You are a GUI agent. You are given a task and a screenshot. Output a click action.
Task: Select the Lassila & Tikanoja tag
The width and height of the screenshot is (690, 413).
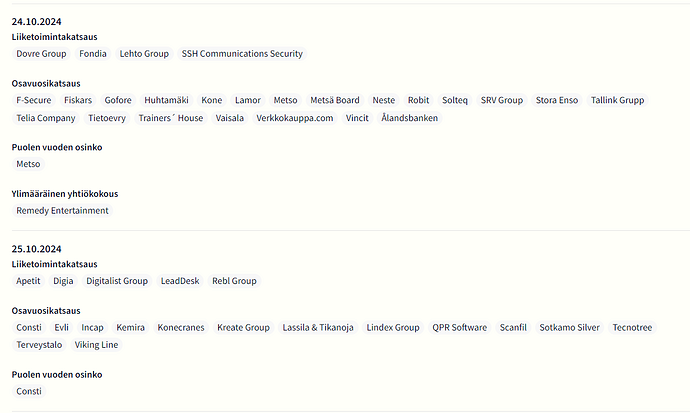[318, 328]
